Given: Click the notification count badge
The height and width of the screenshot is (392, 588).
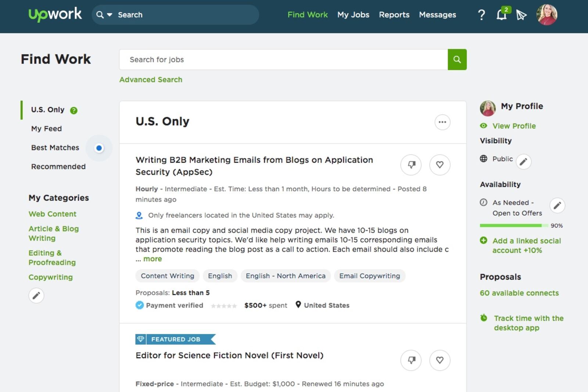Looking at the screenshot, I should 506,10.
